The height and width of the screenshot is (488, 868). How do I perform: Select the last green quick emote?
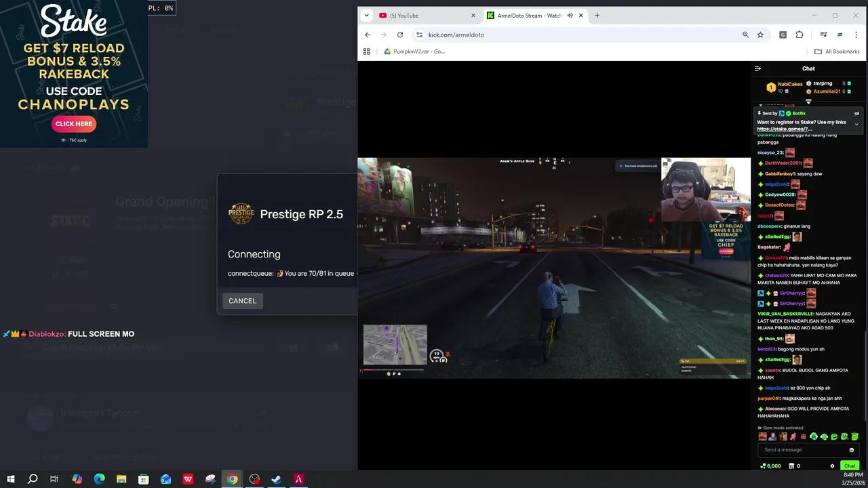pyautogui.click(x=854, y=437)
